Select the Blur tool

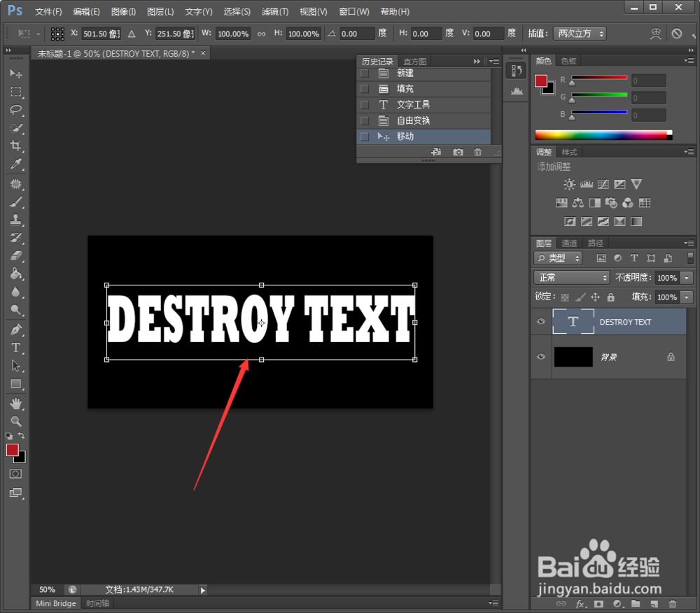(x=16, y=292)
